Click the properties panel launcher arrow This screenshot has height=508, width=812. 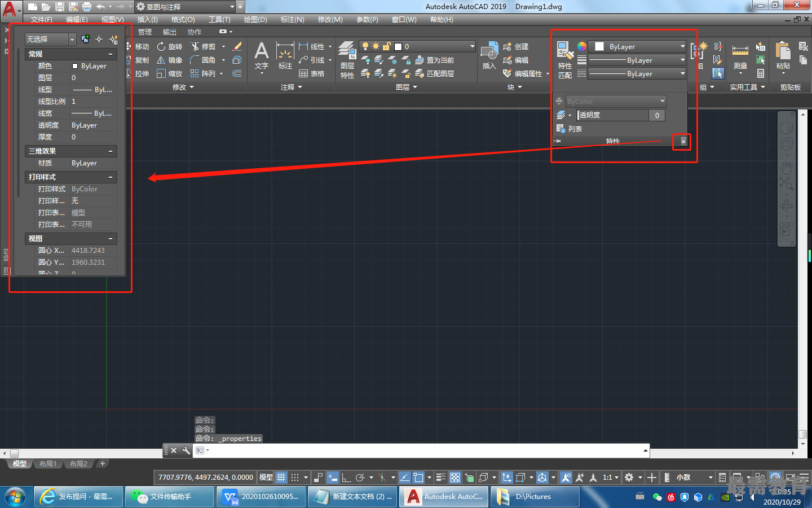click(683, 141)
